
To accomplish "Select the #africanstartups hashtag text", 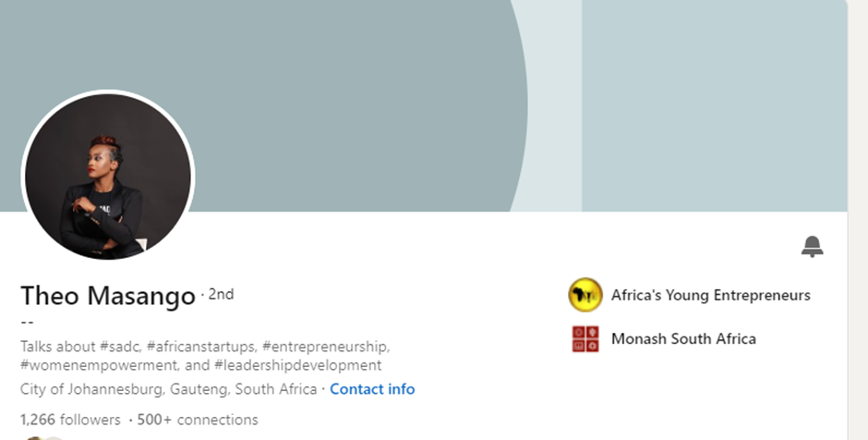I will coord(201,347).
